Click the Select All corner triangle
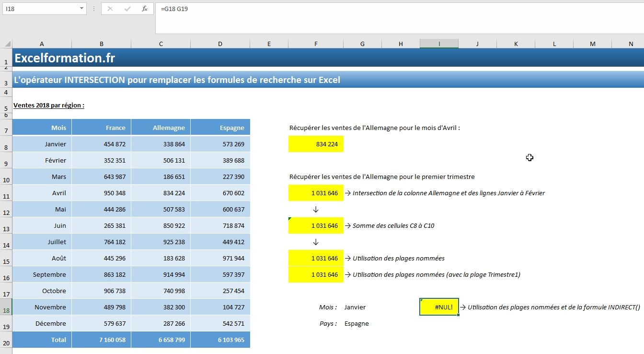This screenshot has height=354, width=644. pyautogui.click(x=8, y=44)
